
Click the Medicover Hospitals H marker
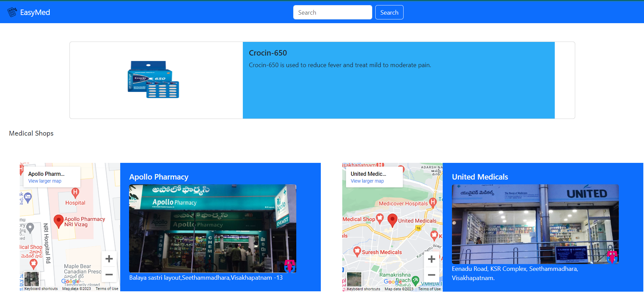pyautogui.click(x=433, y=203)
